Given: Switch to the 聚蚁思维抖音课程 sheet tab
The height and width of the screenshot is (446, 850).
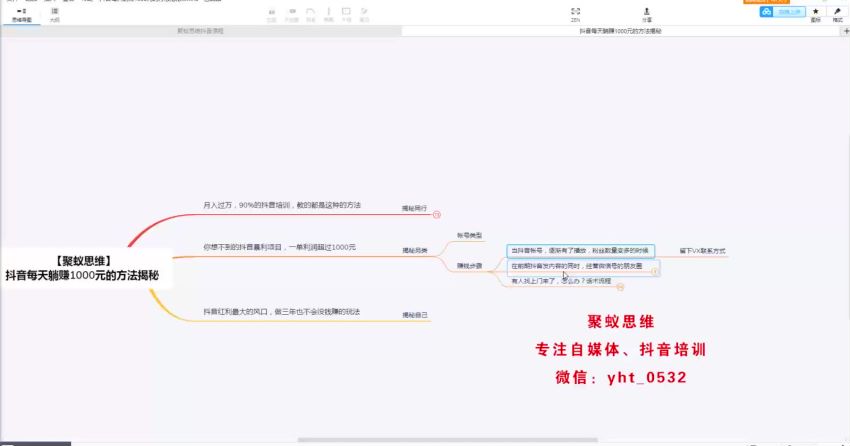Looking at the screenshot, I should click(201, 31).
